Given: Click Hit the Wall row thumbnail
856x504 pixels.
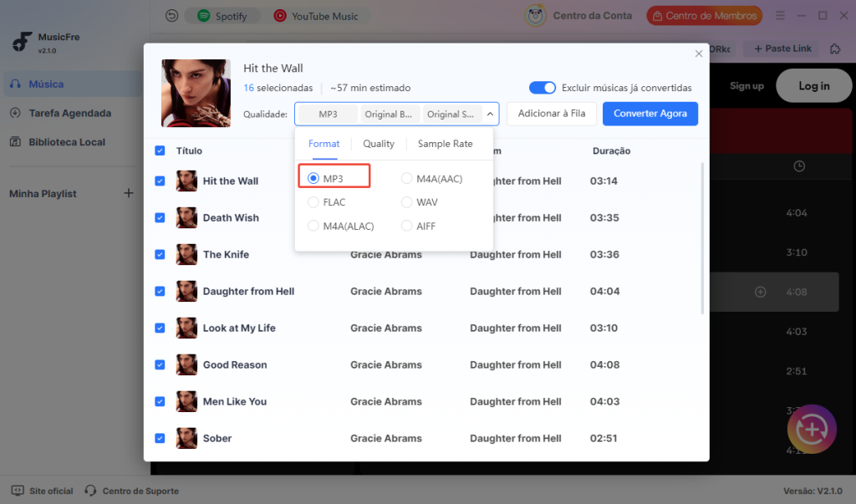Looking at the screenshot, I should click(x=186, y=181).
